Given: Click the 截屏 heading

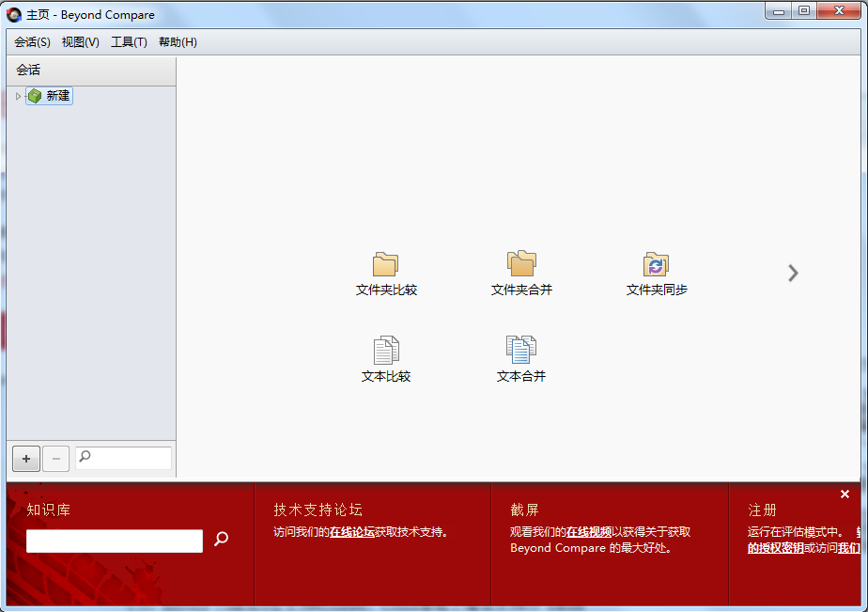Looking at the screenshot, I should (524, 510).
